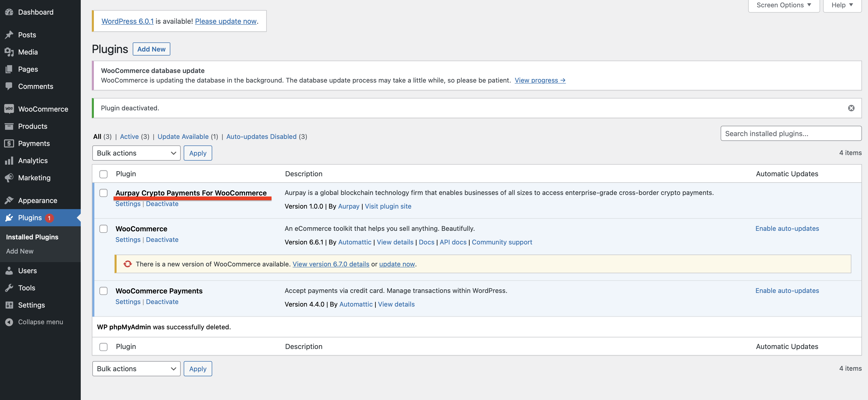
Task: Click the bottom Apply button
Action: click(x=198, y=369)
